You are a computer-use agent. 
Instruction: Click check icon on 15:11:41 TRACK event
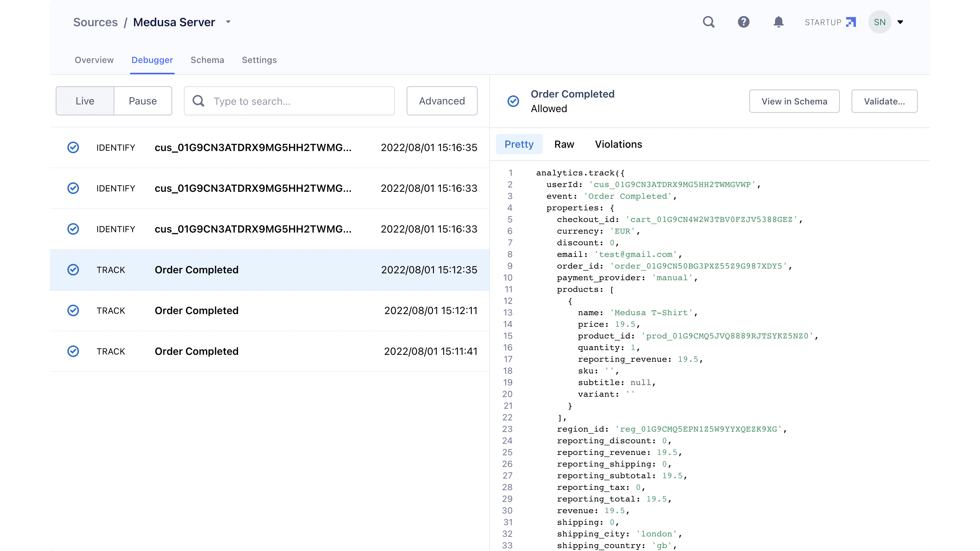click(73, 351)
